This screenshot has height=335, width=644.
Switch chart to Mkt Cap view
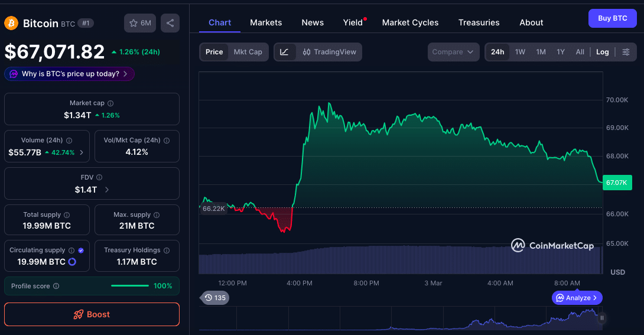point(248,52)
